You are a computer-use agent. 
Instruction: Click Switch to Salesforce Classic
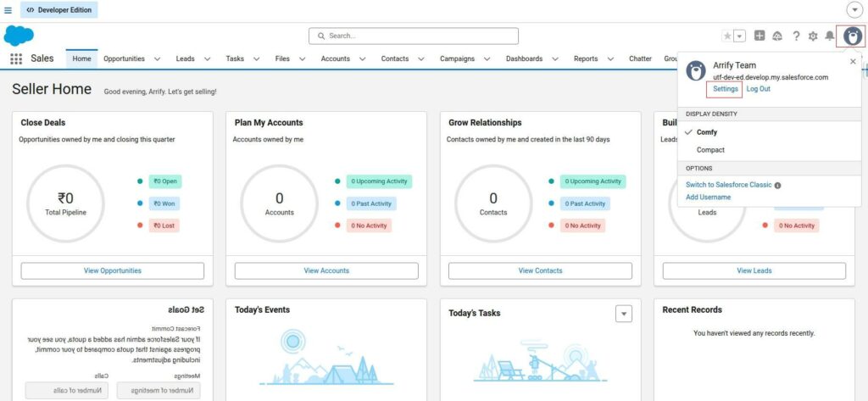point(728,185)
